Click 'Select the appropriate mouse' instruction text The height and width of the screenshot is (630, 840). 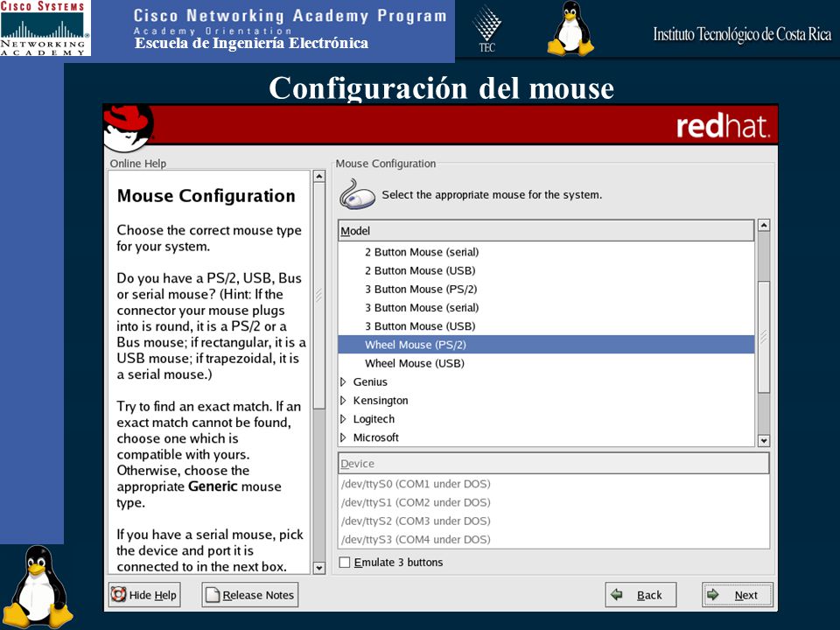pyautogui.click(x=492, y=194)
